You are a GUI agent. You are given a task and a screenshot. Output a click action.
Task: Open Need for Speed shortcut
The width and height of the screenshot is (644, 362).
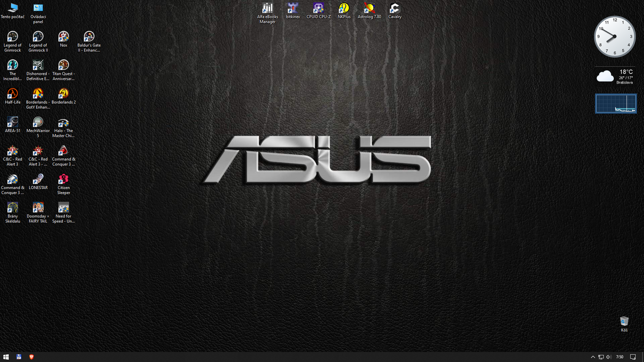tap(63, 213)
